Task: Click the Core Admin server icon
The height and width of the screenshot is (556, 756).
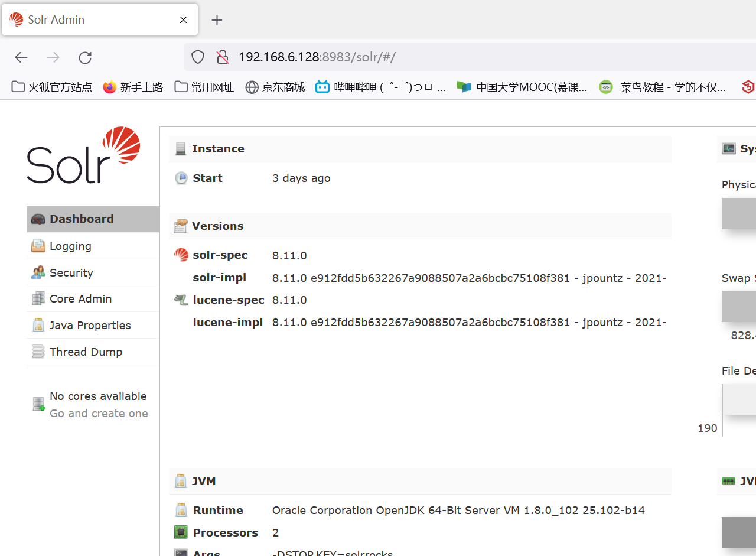Action: click(x=38, y=299)
